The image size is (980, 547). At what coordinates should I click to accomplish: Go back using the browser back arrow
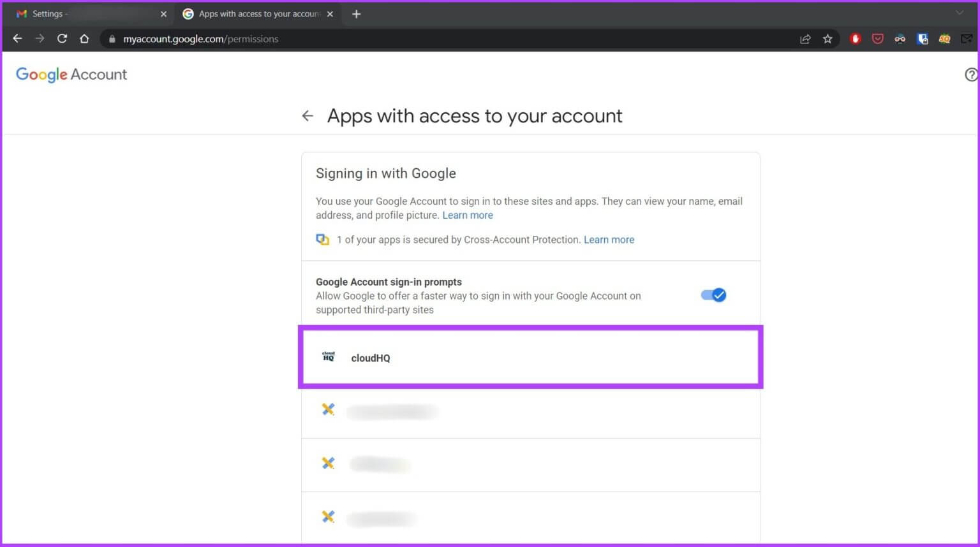click(x=17, y=39)
